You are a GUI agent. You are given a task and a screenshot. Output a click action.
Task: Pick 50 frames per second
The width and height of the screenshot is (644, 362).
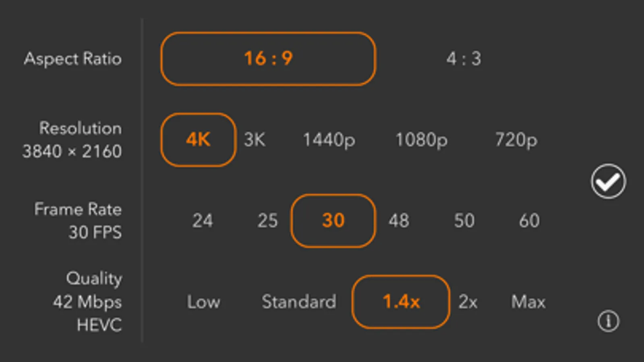pyautogui.click(x=464, y=220)
